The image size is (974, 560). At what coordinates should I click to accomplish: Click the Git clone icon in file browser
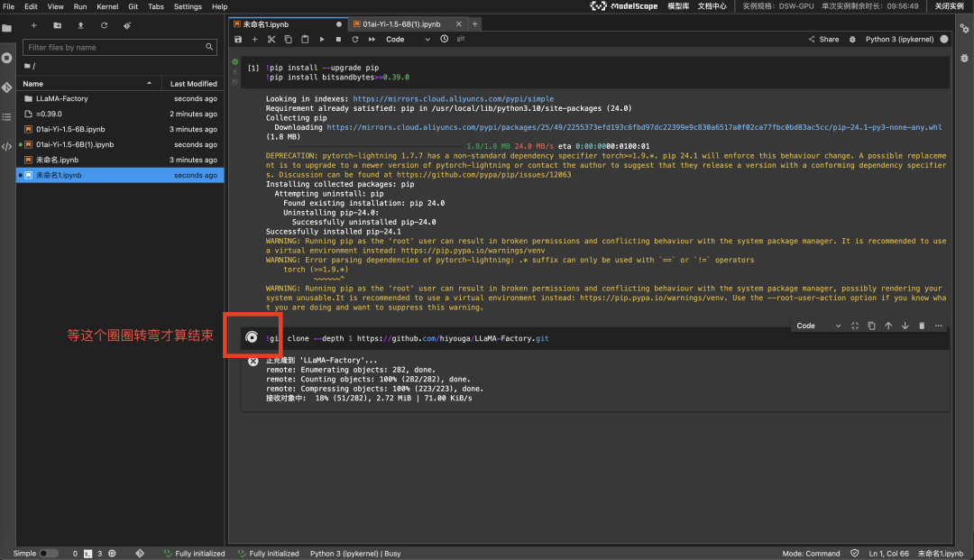pyautogui.click(x=127, y=25)
